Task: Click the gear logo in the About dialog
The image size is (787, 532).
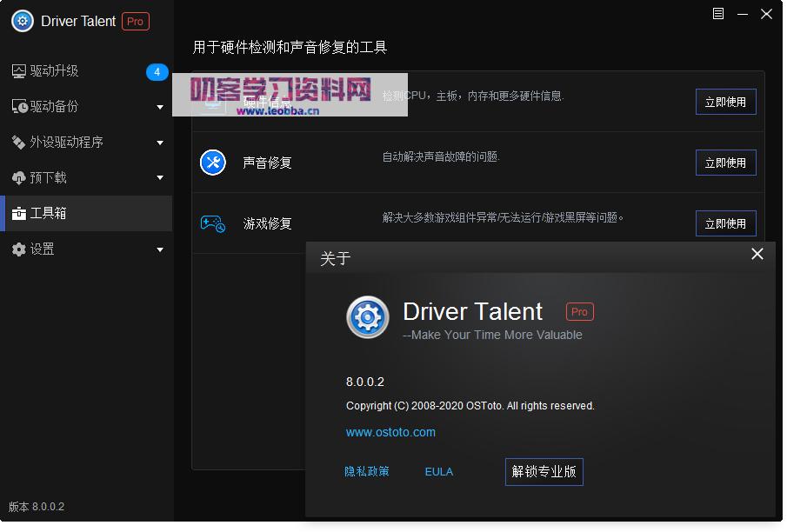Action: [x=367, y=318]
